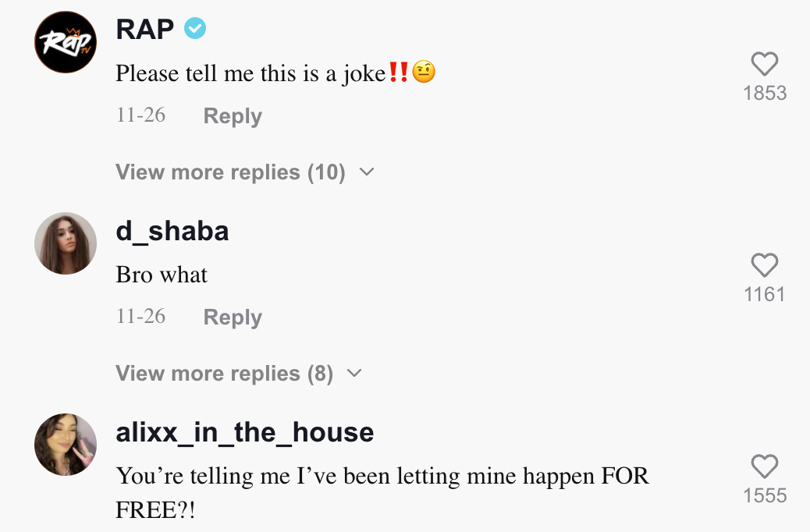Visit the d_shaba username link
This screenshot has width=810, height=532.
172,231
